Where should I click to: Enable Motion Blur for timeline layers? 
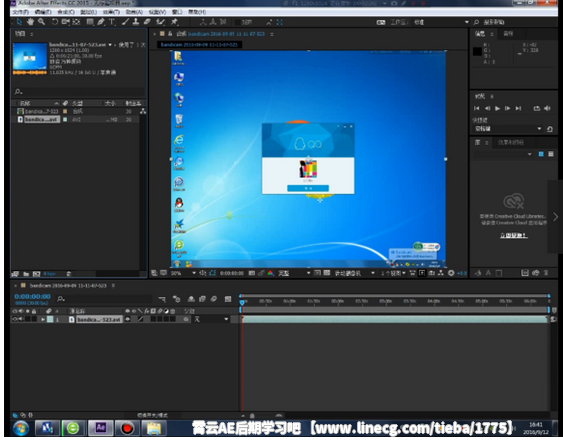[214, 299]
